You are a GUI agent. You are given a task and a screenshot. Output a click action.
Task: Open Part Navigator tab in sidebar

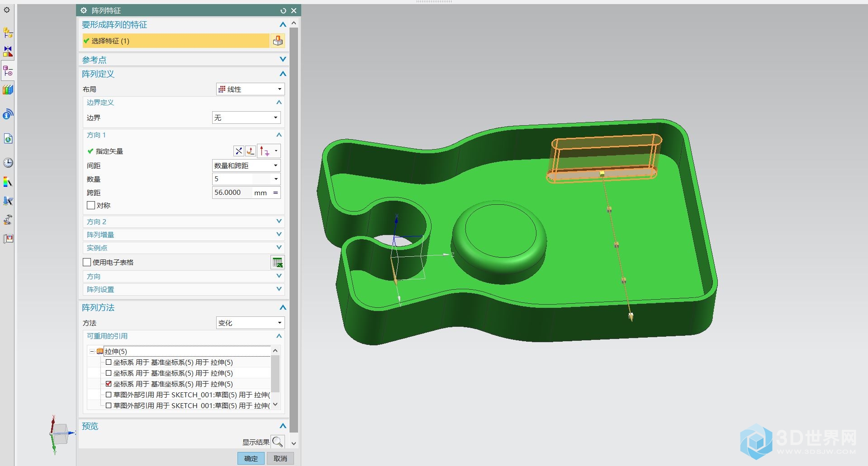[8, 71]
